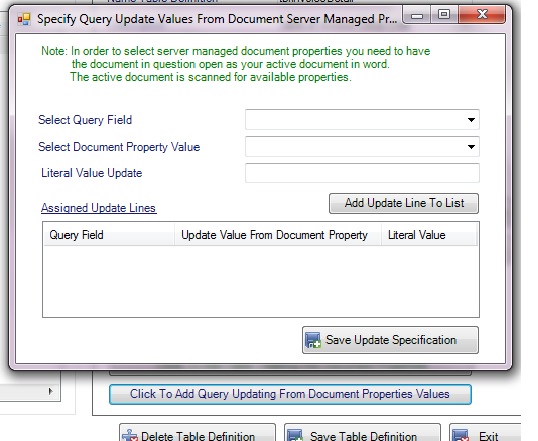
Task: Expand the Select Document Property Value dropdown arrow
Action: 471,147
